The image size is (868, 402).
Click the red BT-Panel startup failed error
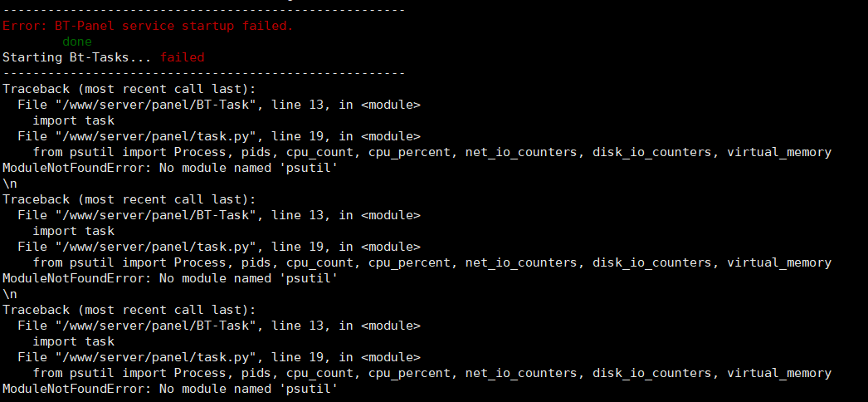pos(148,26)
